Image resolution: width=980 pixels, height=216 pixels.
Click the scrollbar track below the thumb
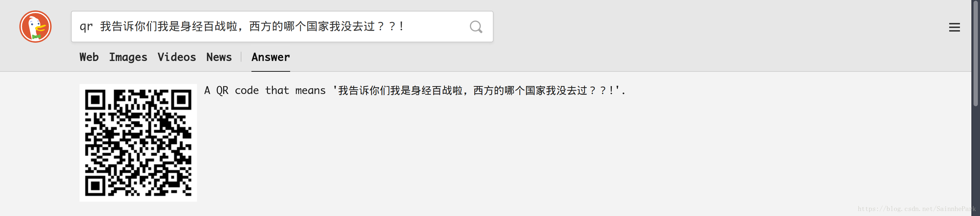975,160
